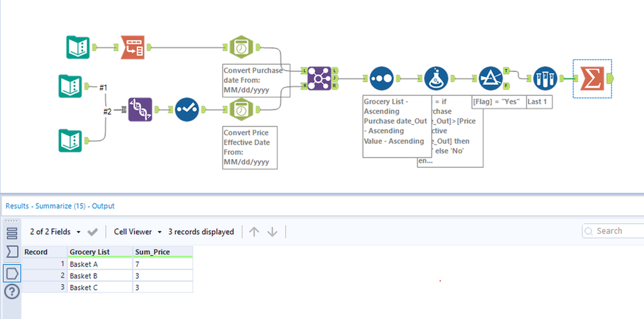Image resolution: width=644 pixels, height=319 pixels.
Task: Click the 'Results - Summarize (15) - Output' title
Action: click(60, 206)
